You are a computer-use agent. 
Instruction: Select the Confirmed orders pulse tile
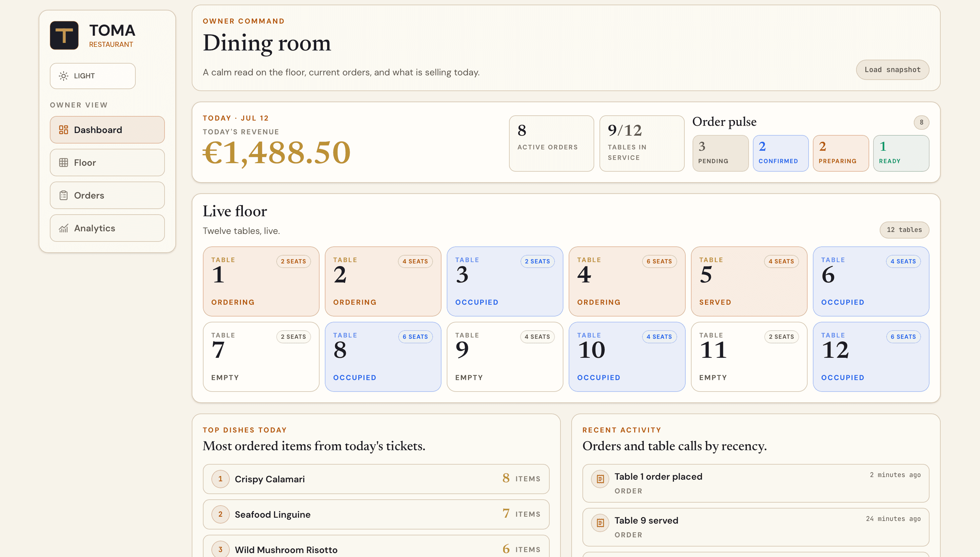tap(781, 153)
